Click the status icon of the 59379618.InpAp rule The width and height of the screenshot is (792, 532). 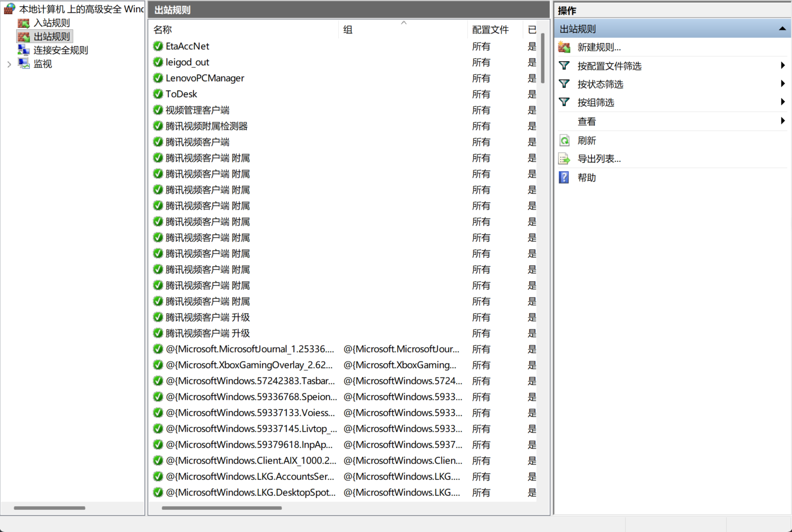(x=158, y=445)
